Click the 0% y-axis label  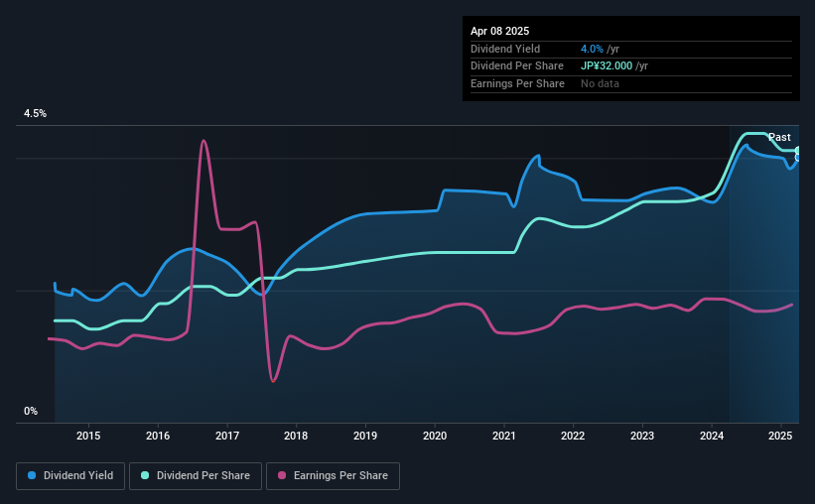point(31,411)
